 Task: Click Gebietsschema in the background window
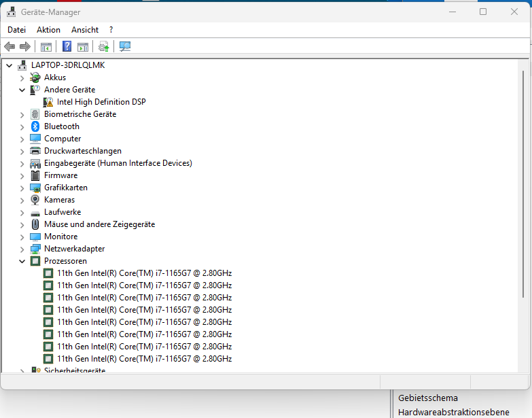coord(428,398)
